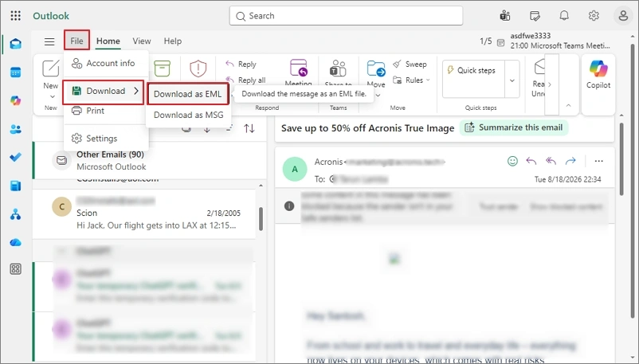Open Calendar in the left sidebar

coord(15,72)
